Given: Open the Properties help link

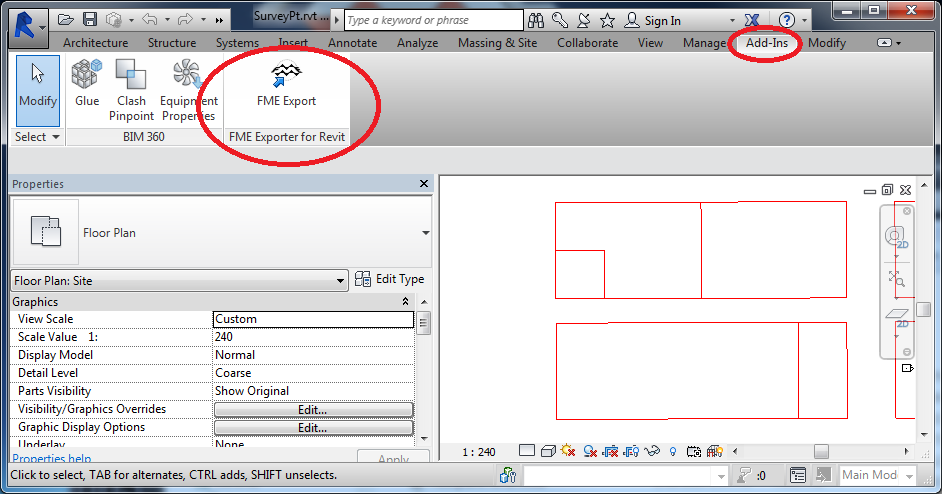Looking at the screenshot, I should pyautogui.click(x=52, y=459).
